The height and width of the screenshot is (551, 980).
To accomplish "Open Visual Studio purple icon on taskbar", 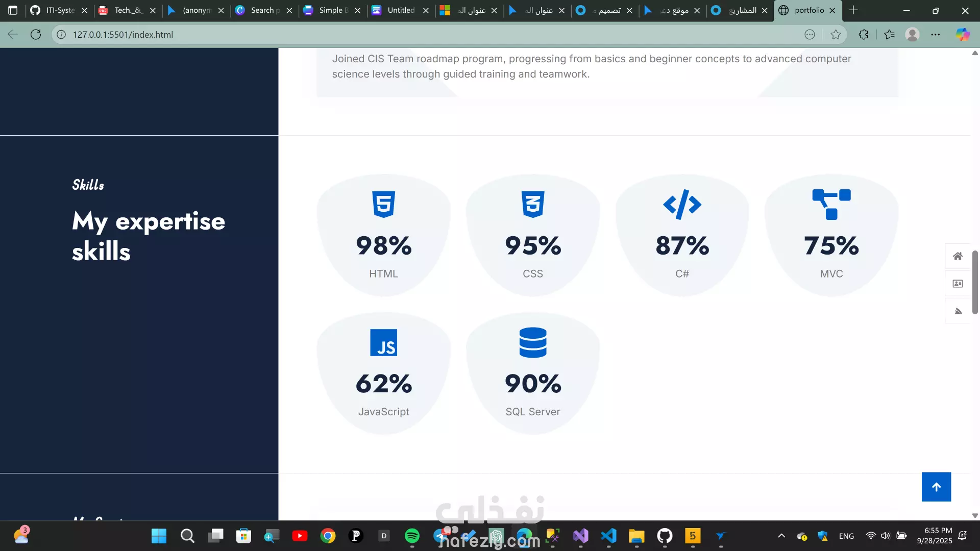I will 580,536.
